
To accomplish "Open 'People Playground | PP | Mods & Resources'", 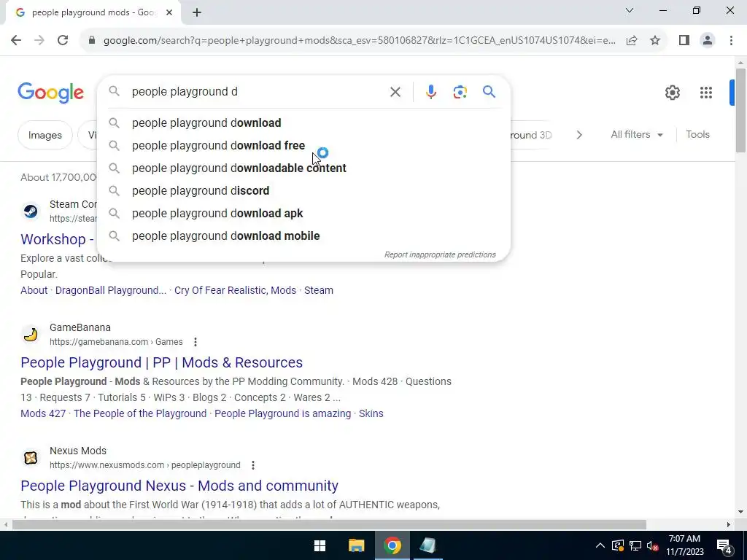I will pos(161,363).
